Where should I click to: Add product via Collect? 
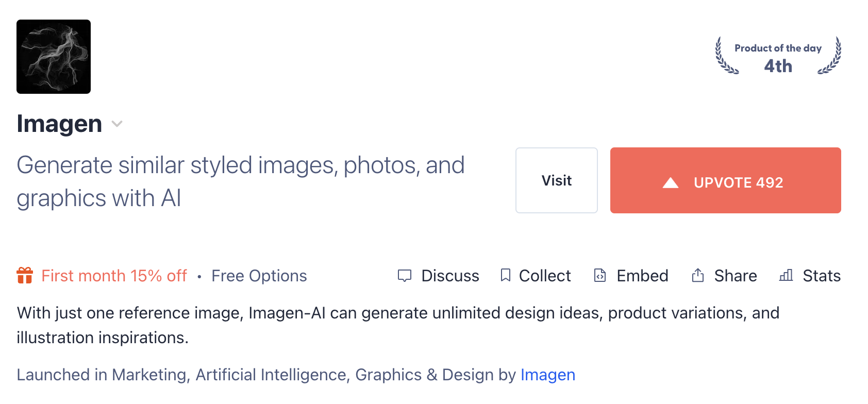pos(545,276)
